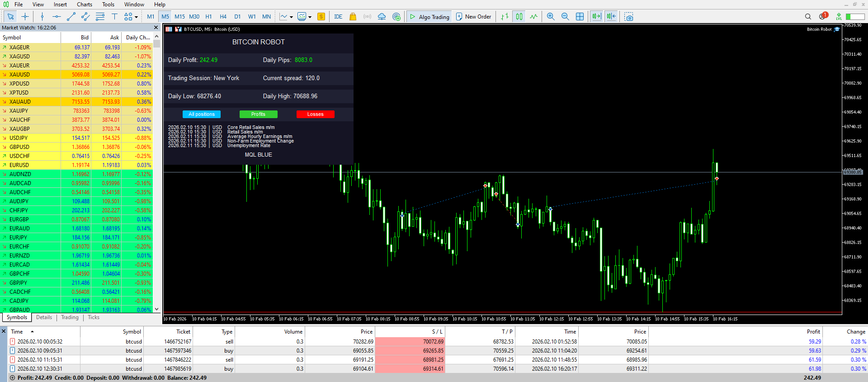Click the green radar icon with plus
The height and width of the screenshot is (382, 868).
(396, 17)
